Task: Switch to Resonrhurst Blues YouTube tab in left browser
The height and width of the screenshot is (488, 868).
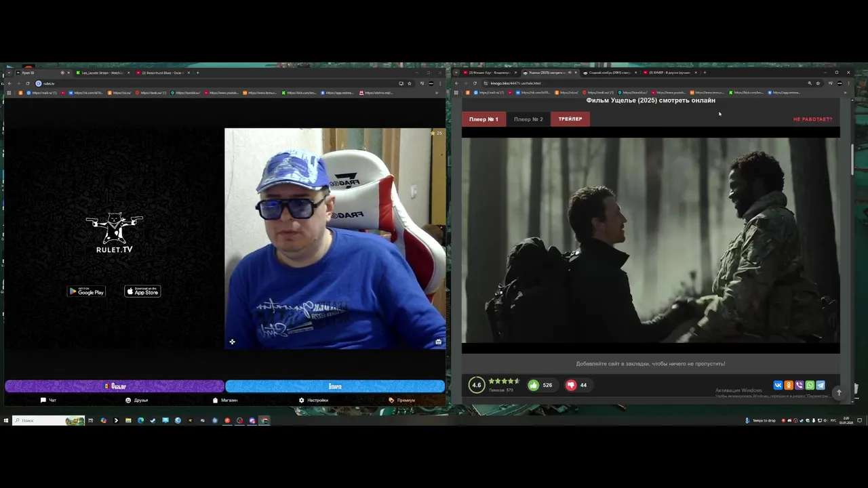Action: tap(163, 73)
